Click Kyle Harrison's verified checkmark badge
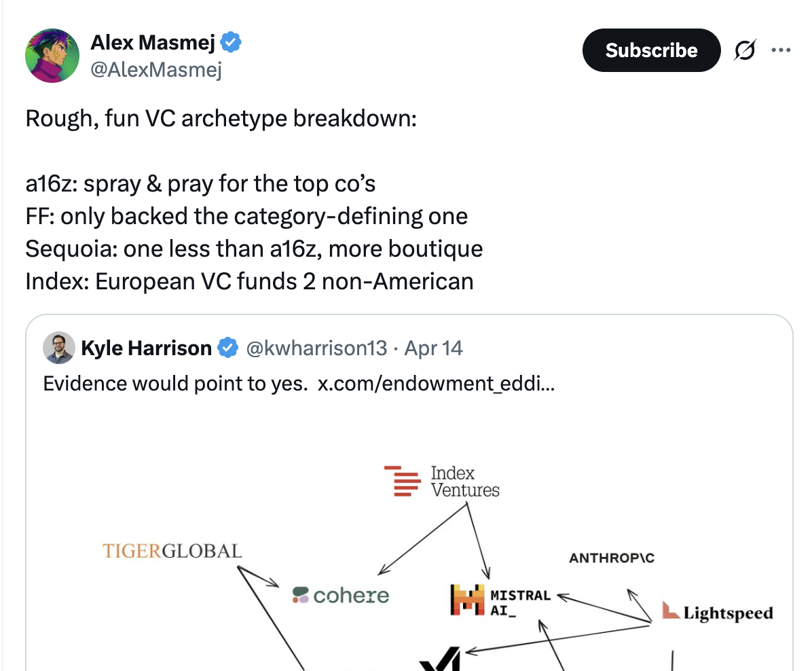This screenshot has width=812, height=671. click(x=227, y=348)
